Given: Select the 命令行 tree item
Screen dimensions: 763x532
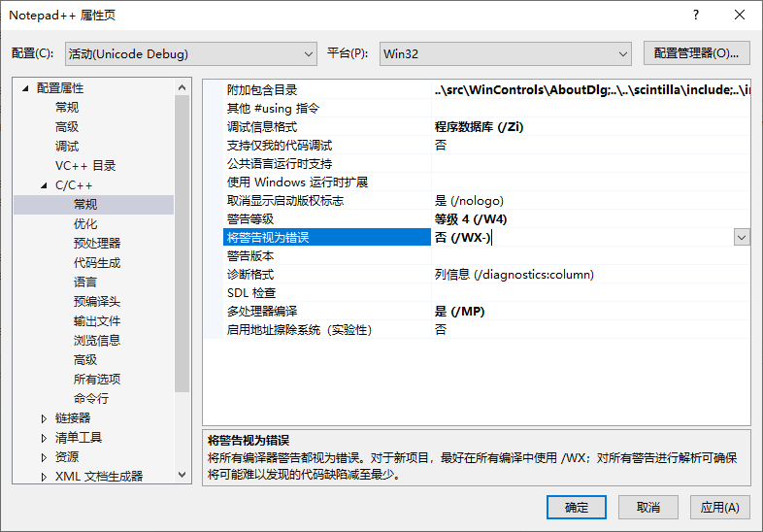Looking at the screenshot, I should (x=91, y=399).
